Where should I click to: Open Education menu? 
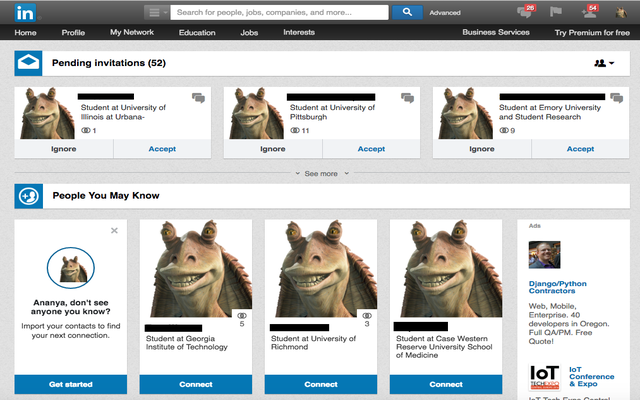click(x=197, y=33)
